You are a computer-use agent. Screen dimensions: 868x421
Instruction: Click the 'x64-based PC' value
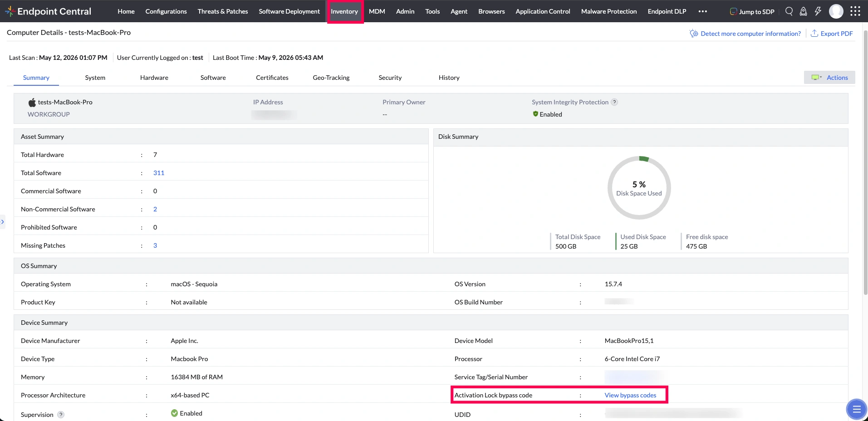tap(190, 395)
